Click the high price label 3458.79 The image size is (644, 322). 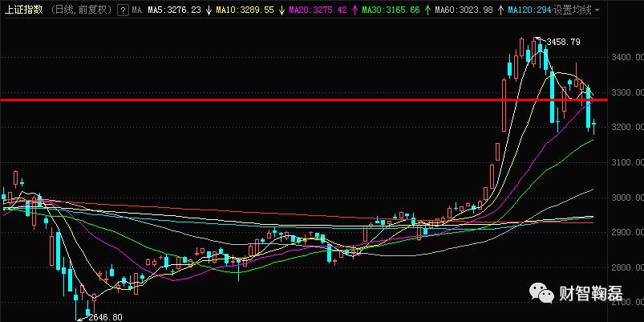[x=563, y=42]
